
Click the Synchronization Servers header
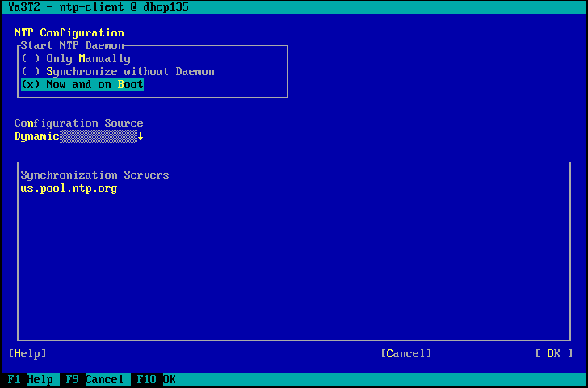click(x=94, y=175)
